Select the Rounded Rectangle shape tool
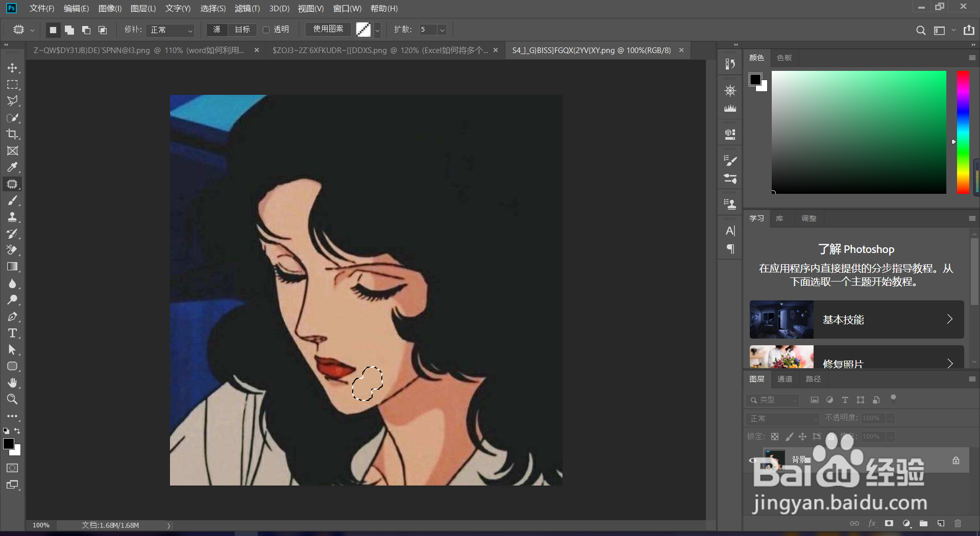 (x=12, y=366)
